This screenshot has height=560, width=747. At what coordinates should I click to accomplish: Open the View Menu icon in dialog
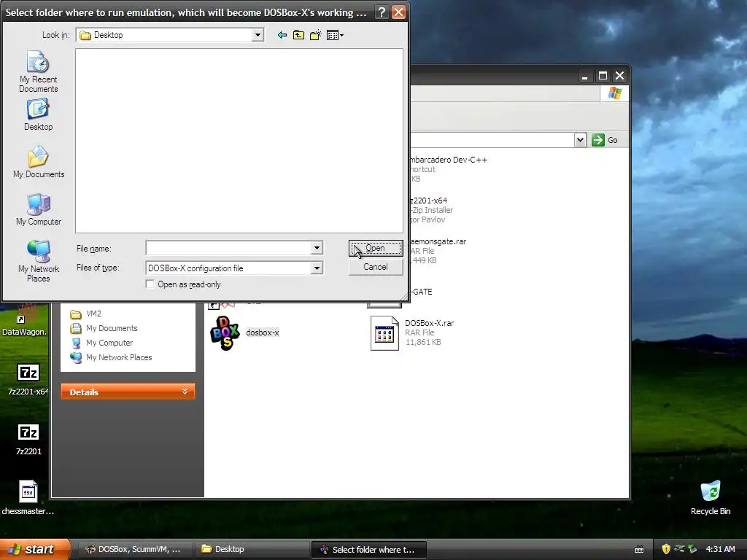[335, 35]
